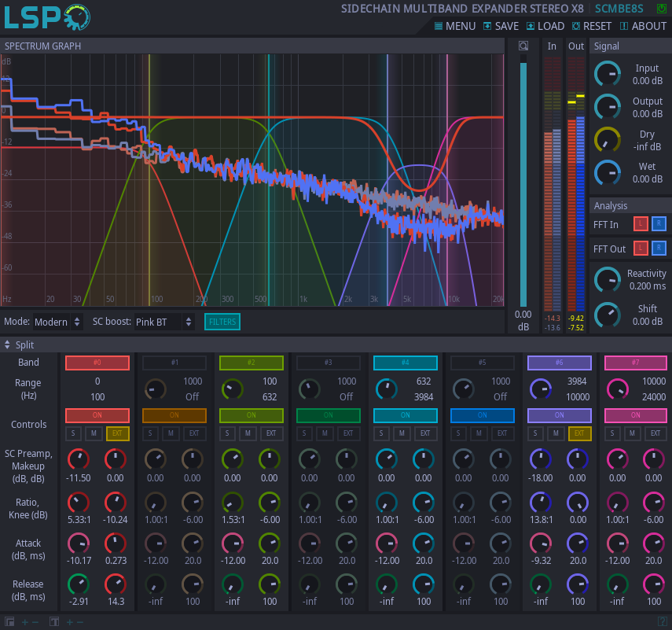Viewport: 672px width, 630px height.
Task: Click minus beside the T font icon
Action: pyautogui.click(x=79, y=622)
